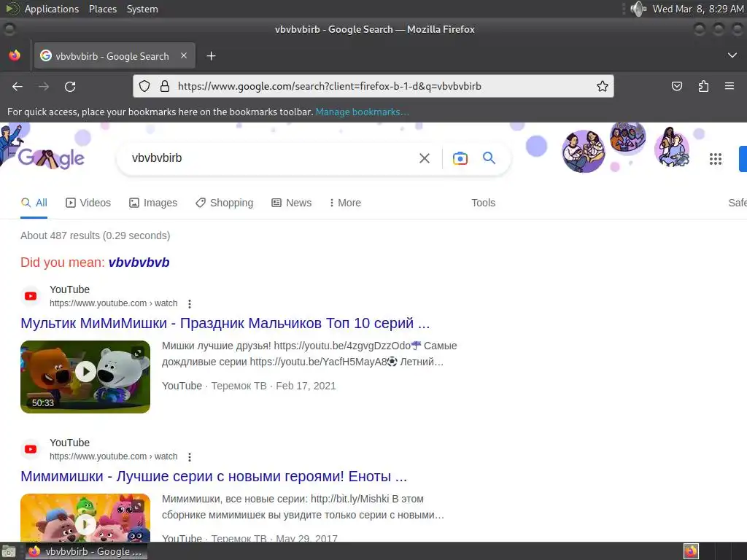Image resolution: width=747 pixels, height=560 pixels.
Task: List all tabs via the chevron arrow
Action: 732,55
